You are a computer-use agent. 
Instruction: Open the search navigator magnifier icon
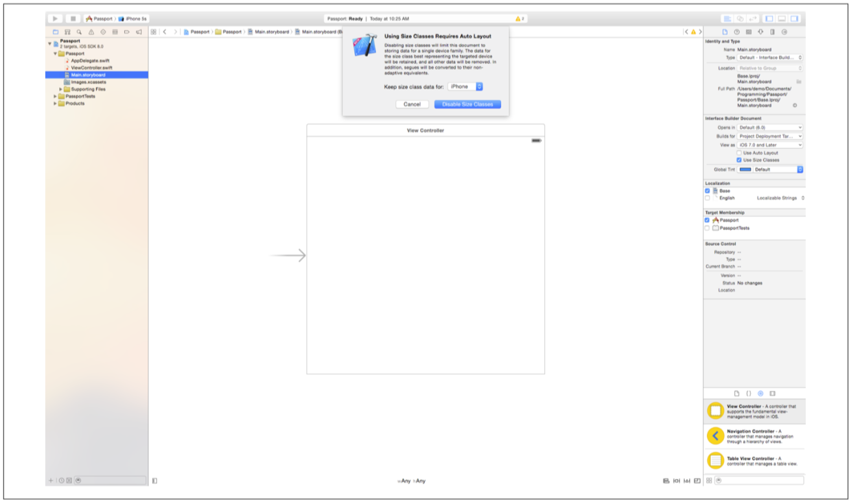click(x=79, y=32)
